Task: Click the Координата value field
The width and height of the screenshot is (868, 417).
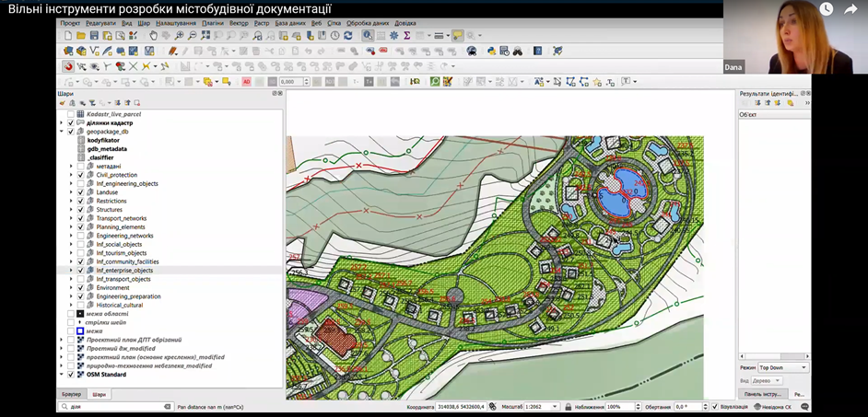Action: tap(461, 407)
